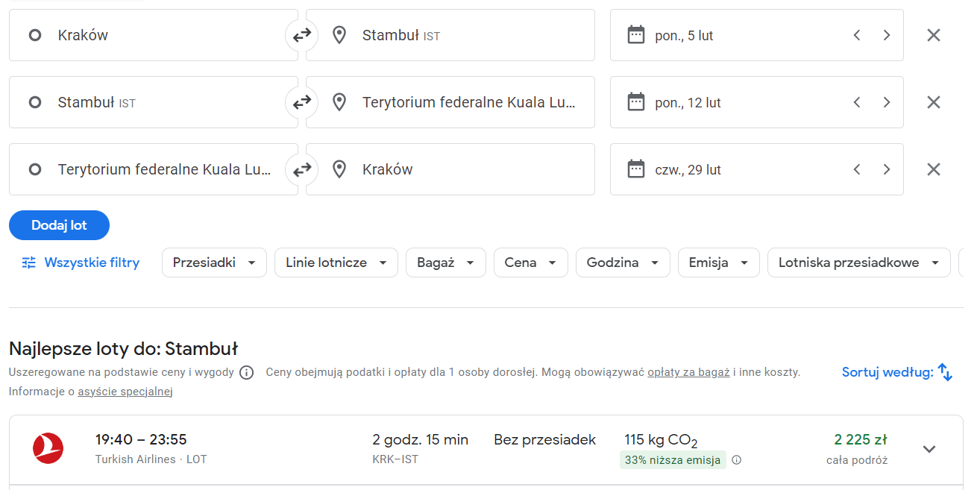980x490 pixels.
Task: Remove the Kuala Lumpur to Kraków flight segment
Action: (933, 169)
